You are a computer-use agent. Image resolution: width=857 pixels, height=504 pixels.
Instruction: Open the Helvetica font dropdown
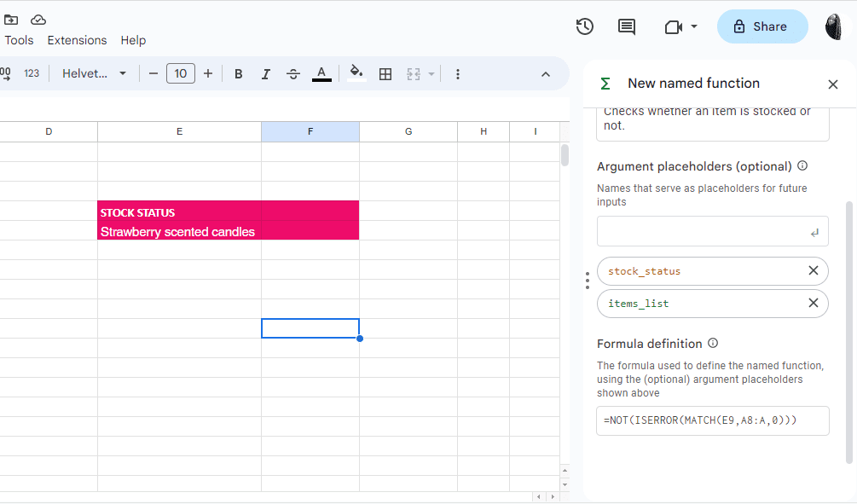[94, 74]
